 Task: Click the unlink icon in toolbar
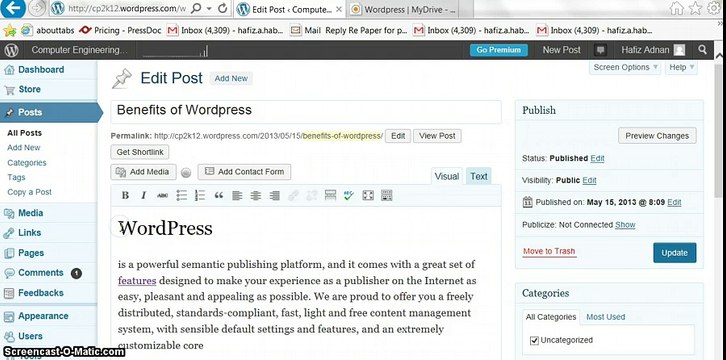(312, 196)
